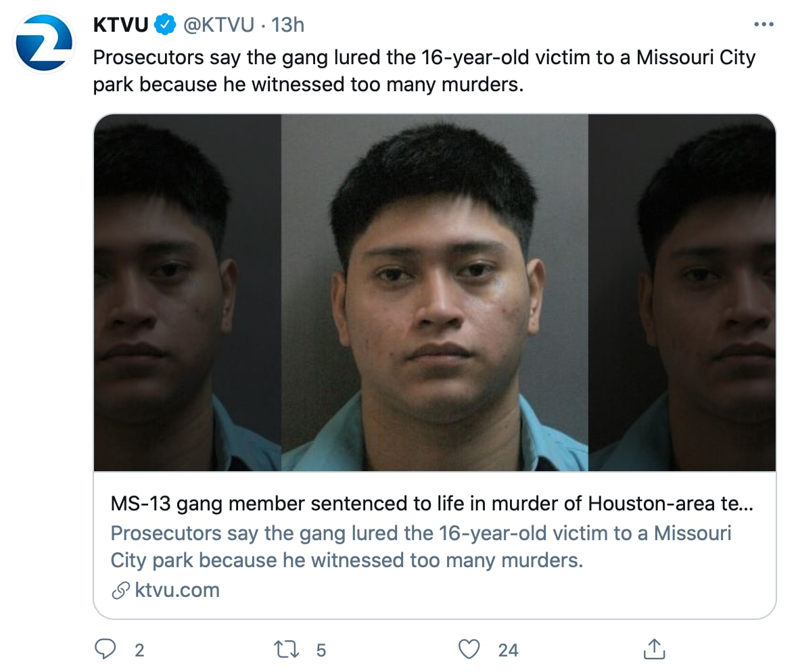Open the MS-13 gang member article headline
The width and height of the screenshot is (798, 672).
coord(431,504)
